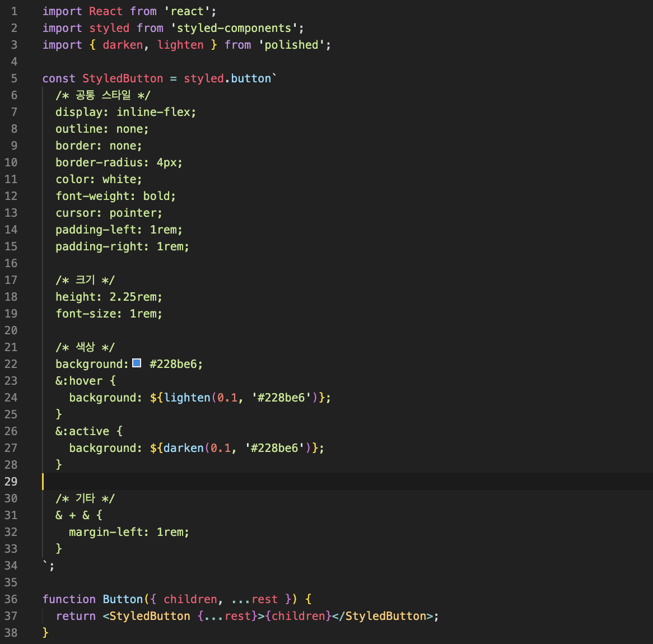Click 'margin-left: 1rem;' line

point(129,532)
